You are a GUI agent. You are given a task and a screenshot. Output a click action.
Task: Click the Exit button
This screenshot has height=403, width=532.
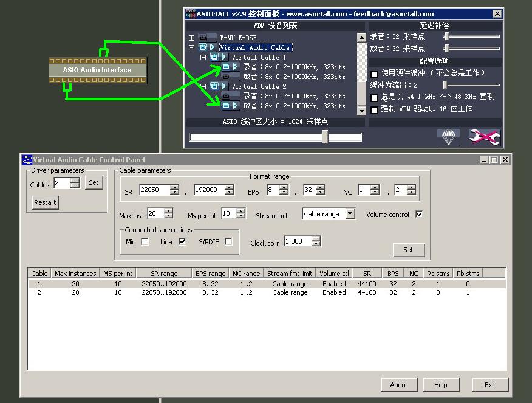[490, 385]
